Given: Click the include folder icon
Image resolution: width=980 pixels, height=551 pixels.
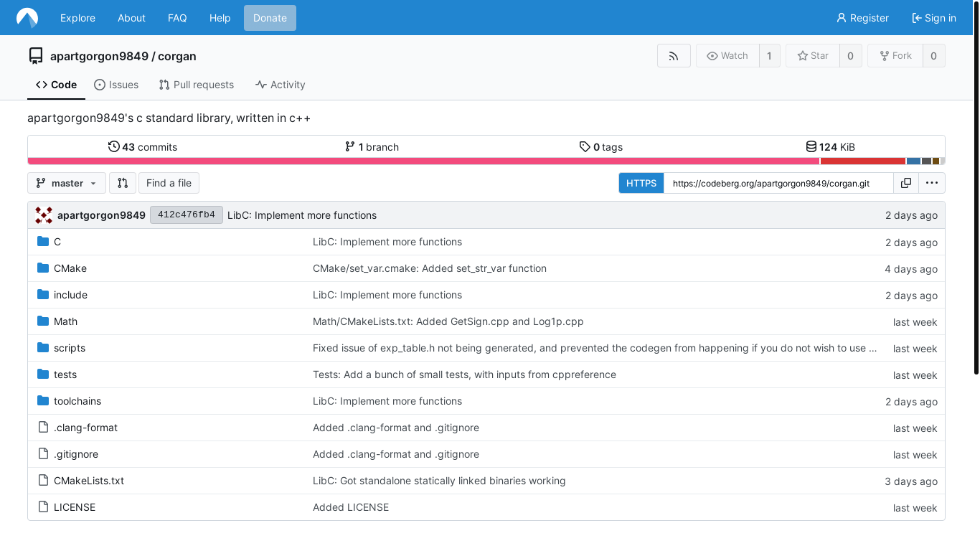Looking at the screenshot, I should tap(43, 295).
